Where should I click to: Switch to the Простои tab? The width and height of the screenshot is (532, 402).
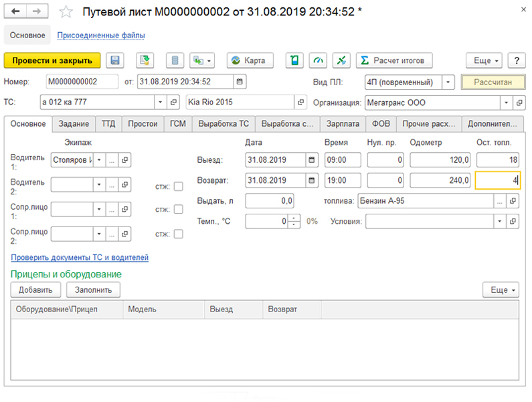tap(143, 124)
